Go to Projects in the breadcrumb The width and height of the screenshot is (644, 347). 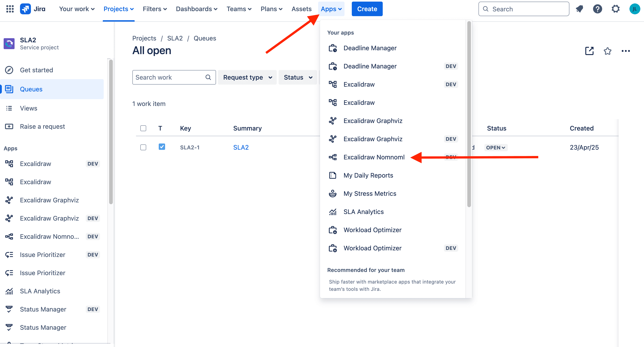[x=144, y=38]
